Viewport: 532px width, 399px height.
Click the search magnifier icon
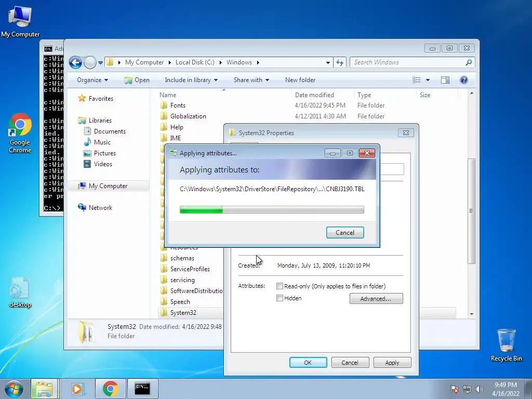coord(469,62)
